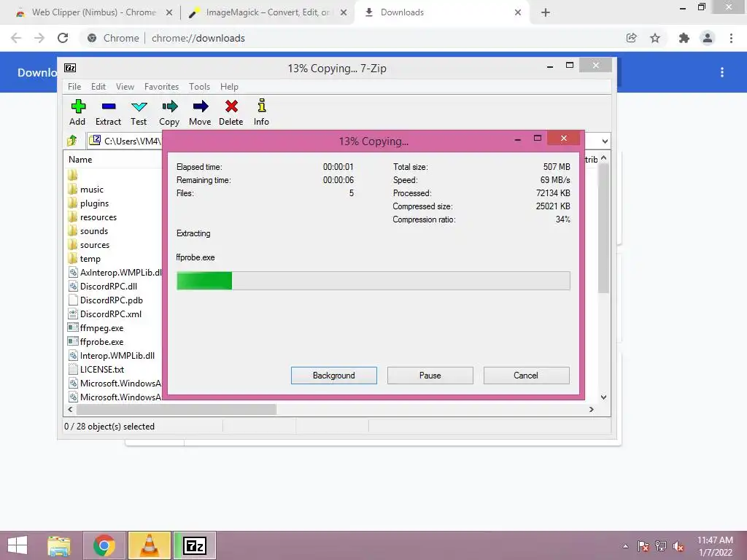Viewport: 747px width, 560px height.
Task: Select DiscordRPC.xml file
Action: click(x=111, y=314)
